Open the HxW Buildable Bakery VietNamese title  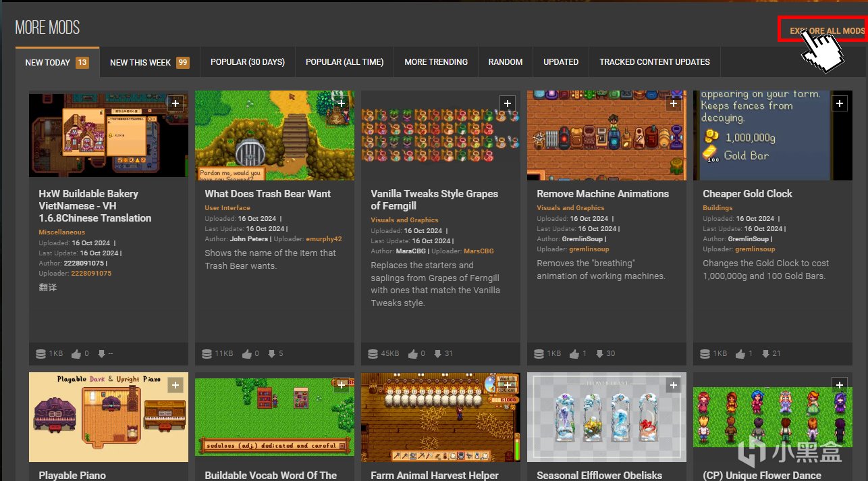(x=94, y=206)
